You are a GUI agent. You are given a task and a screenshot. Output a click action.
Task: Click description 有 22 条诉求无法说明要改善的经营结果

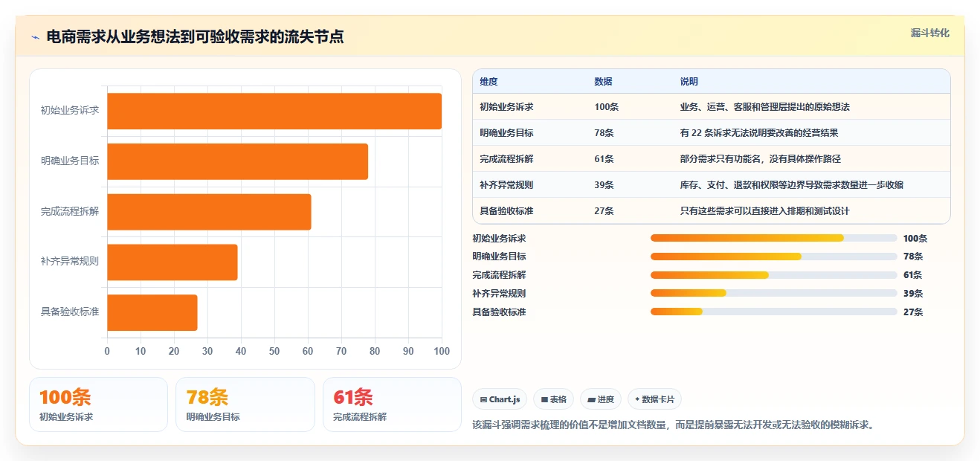point(759,133)
